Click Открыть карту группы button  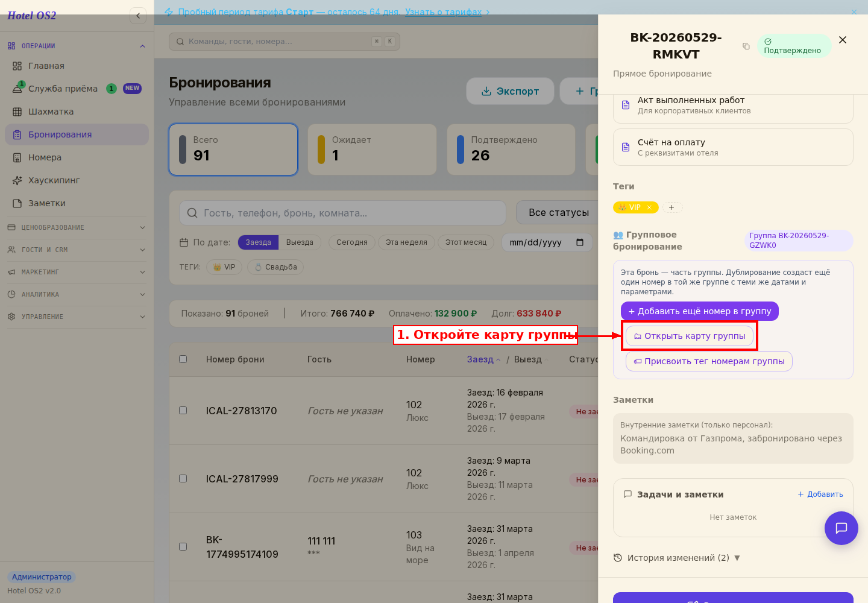(690, 336)
